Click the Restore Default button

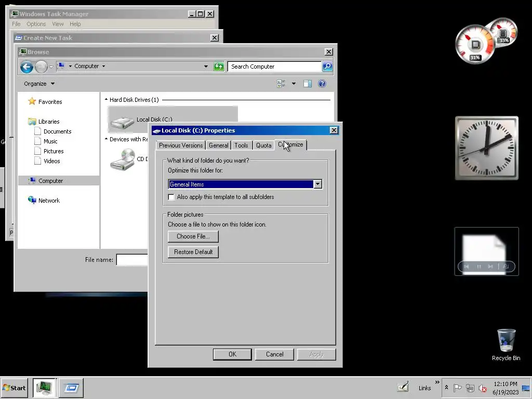coord(193,252)
